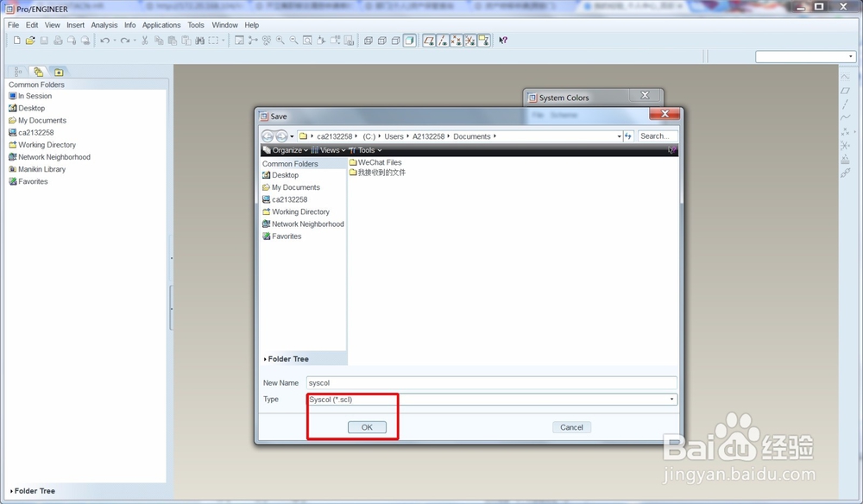Image resolution: width=863 pixels, height=504 pixels.
Task: Click Cancel in the Save dialog
Action: (x=571, y=427)
